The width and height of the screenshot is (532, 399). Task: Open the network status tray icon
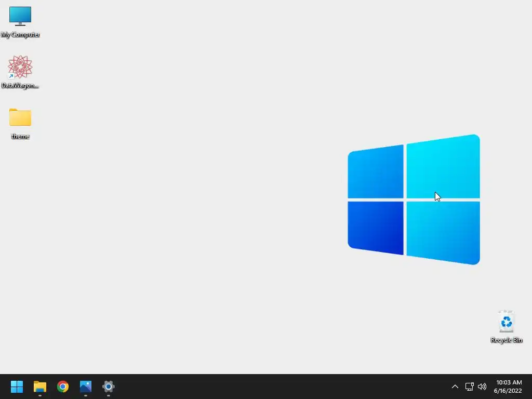469,387
